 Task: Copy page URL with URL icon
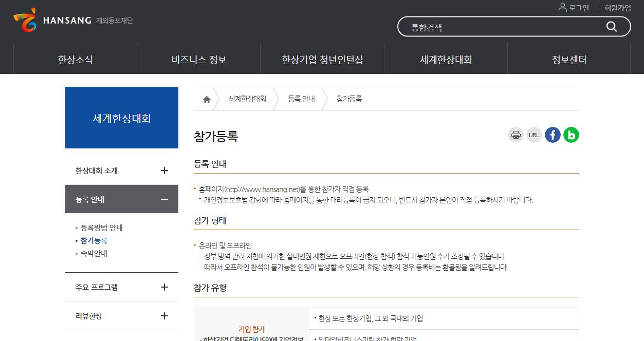(534, 135)
